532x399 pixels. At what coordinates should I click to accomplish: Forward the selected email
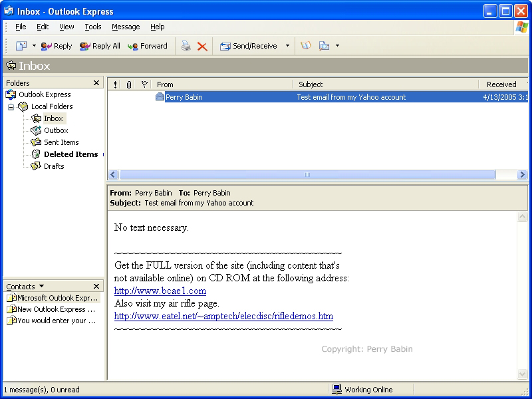(147, 46)
